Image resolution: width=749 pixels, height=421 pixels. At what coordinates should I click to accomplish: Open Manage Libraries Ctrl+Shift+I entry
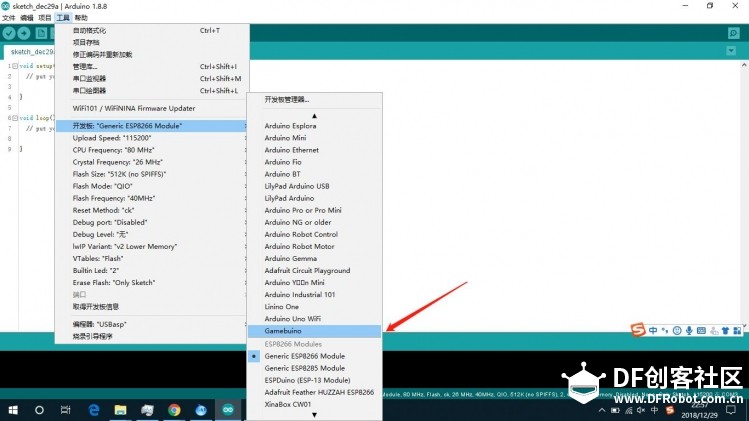coord(151,66)
